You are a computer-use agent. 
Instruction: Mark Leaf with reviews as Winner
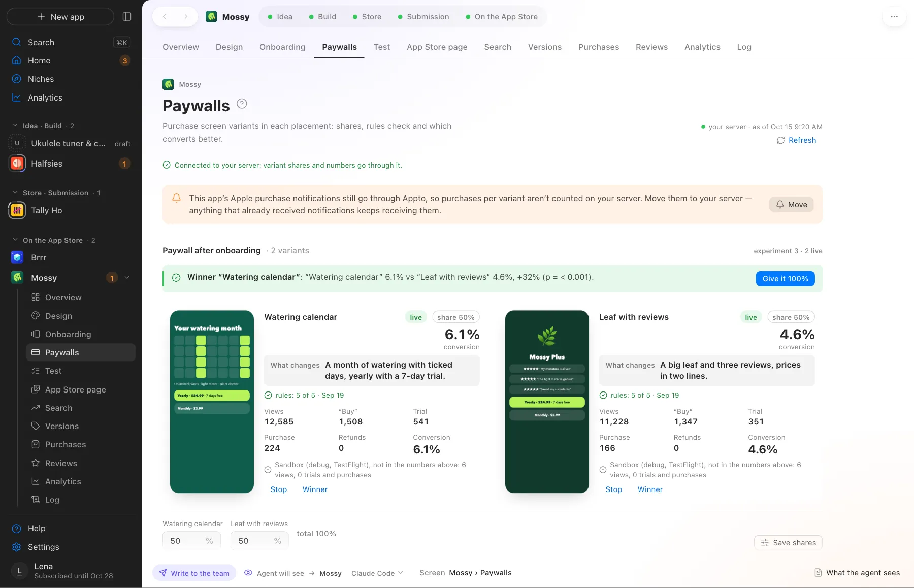point(650,489)
